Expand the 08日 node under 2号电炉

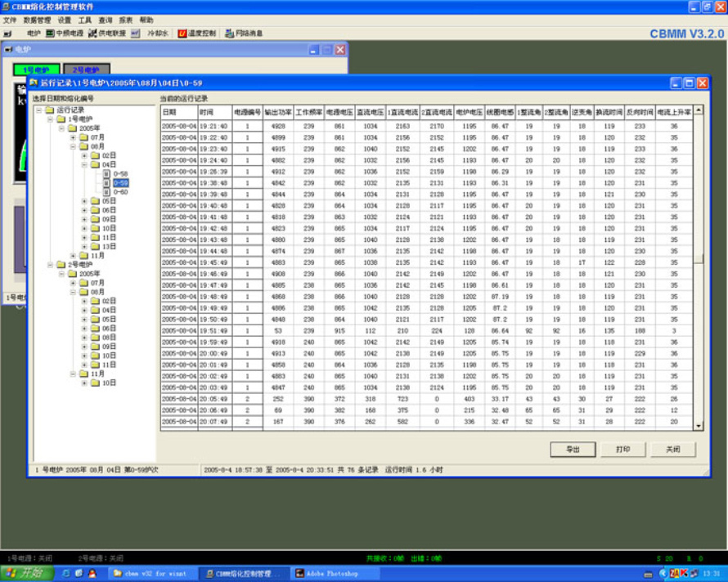point(84,338)
